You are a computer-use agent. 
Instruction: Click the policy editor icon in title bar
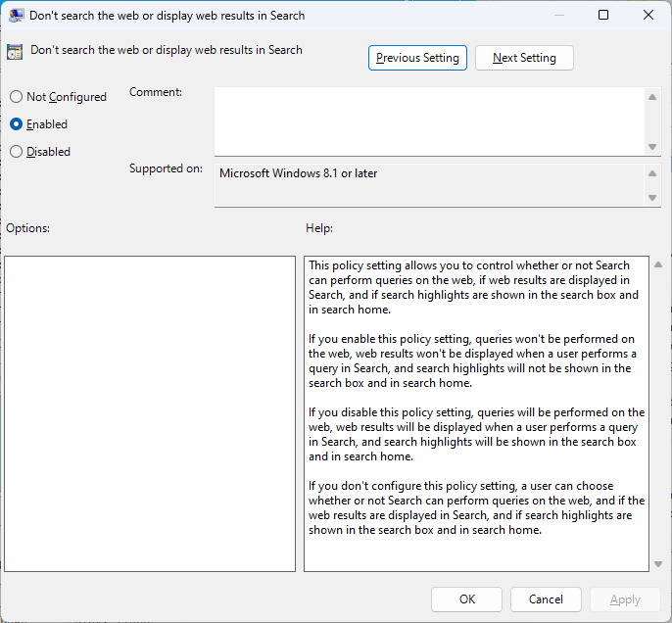16,16
